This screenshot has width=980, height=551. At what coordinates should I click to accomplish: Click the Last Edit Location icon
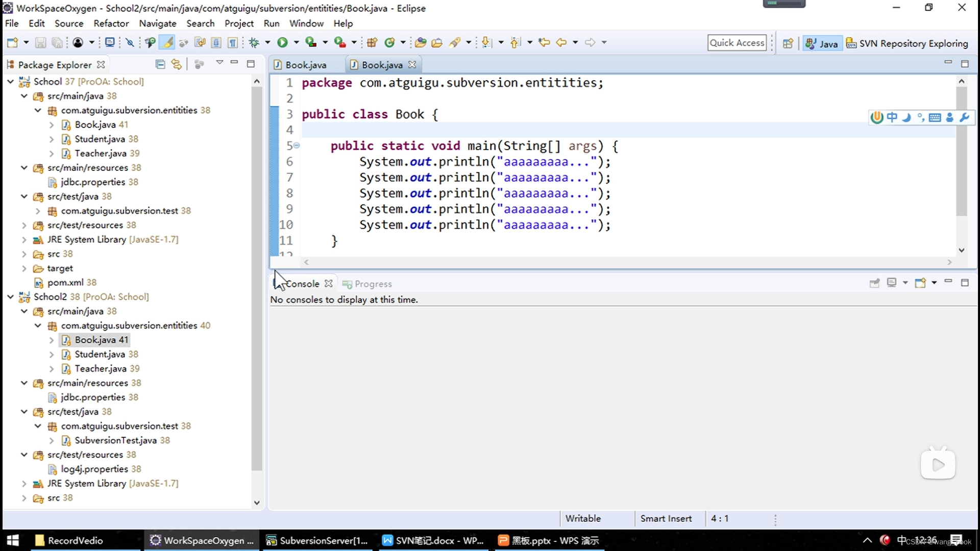point(544,43)
